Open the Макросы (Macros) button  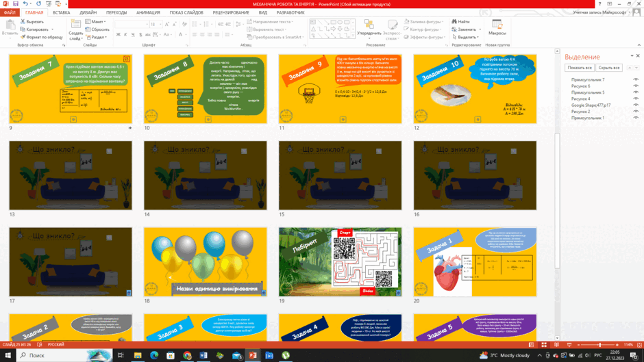pos(497,28)
